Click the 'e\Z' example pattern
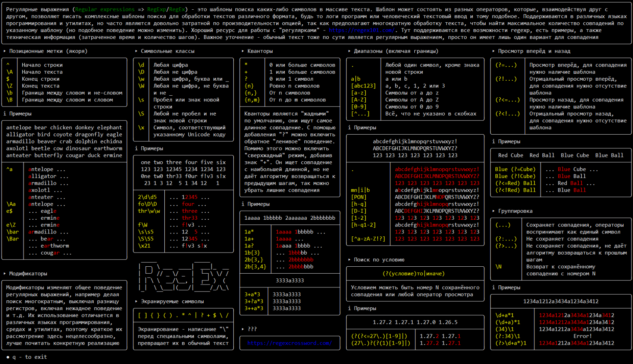 pyautogui.click(x=11, y=225)
